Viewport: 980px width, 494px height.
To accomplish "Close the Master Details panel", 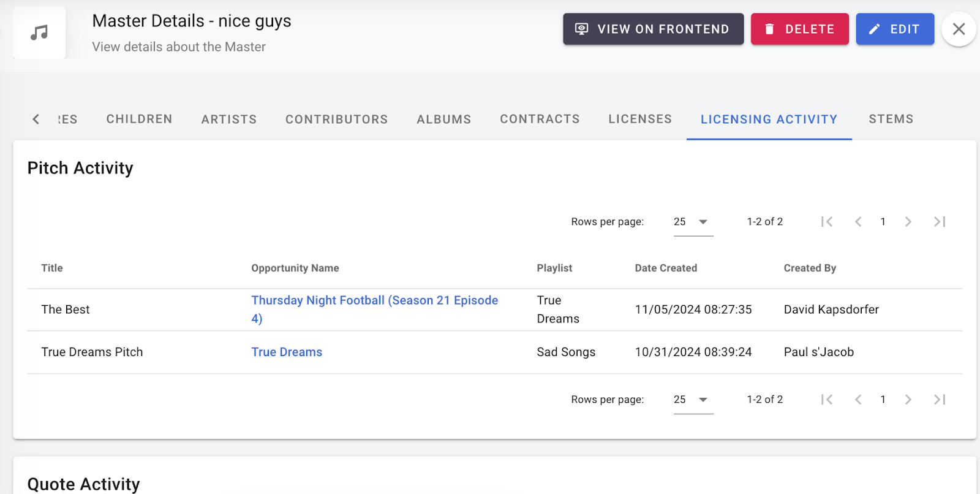I will coord(959,29).
